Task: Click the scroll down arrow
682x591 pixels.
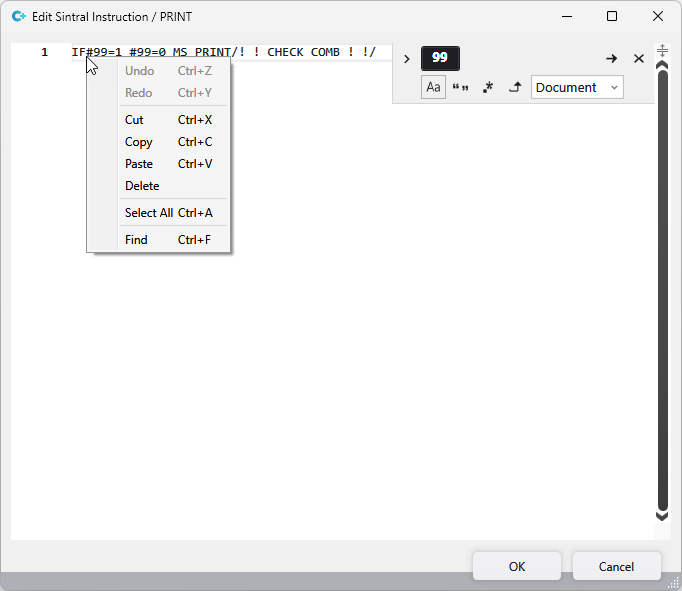Action: (x=662, y=515)
